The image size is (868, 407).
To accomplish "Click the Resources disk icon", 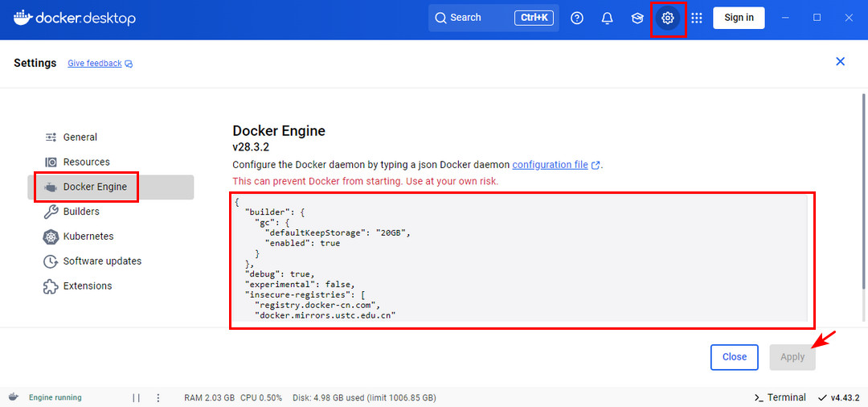I will [51, 162].
